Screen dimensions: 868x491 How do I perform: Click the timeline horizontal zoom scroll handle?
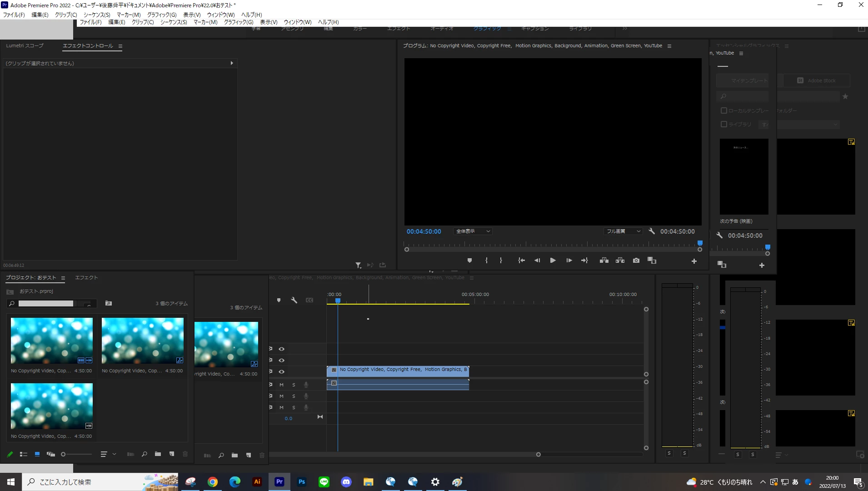point(539,455)
